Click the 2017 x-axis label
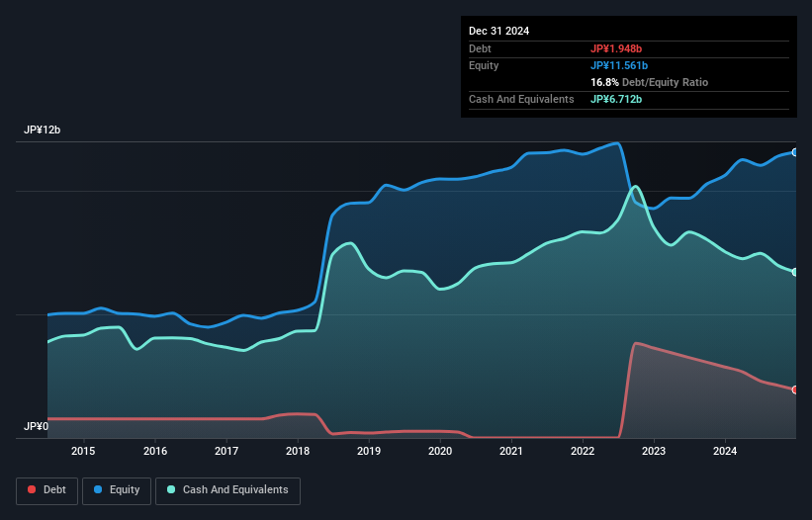Viewport: 812px width, 520px height. click(226, 451)
